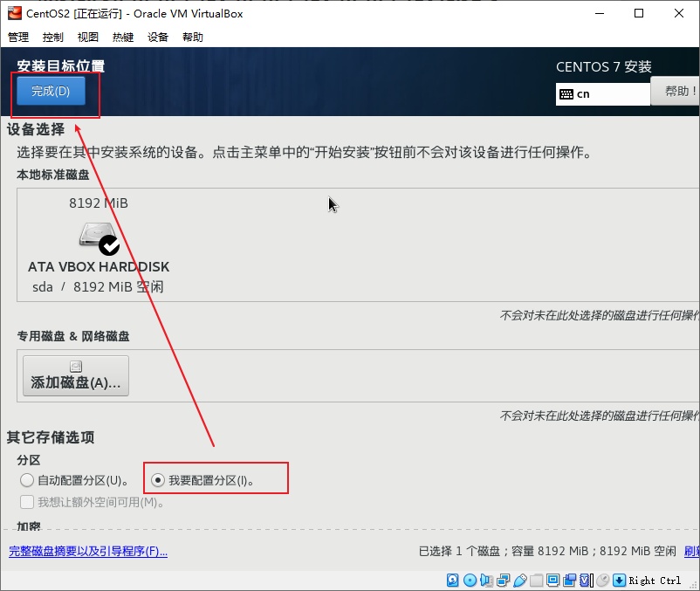Viewport: 700px width, 591px height.
Task: Open the 视图 menu
Action: (88, 38)
